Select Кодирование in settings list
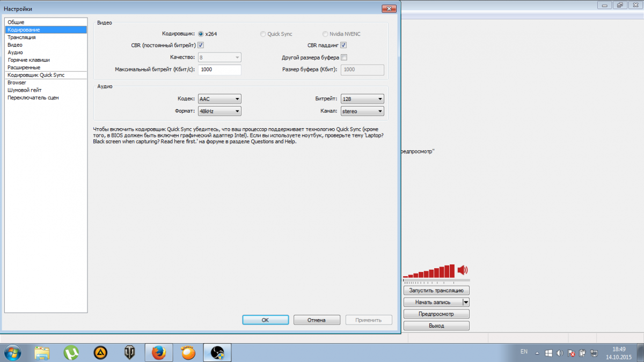Screen dimensions: 644x362 pyautogui.click(x=46, y=30)
